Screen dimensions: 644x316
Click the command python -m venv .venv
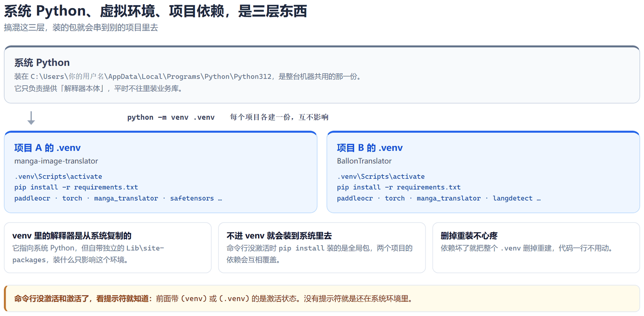pyautogui.click(x=171, y=117)
